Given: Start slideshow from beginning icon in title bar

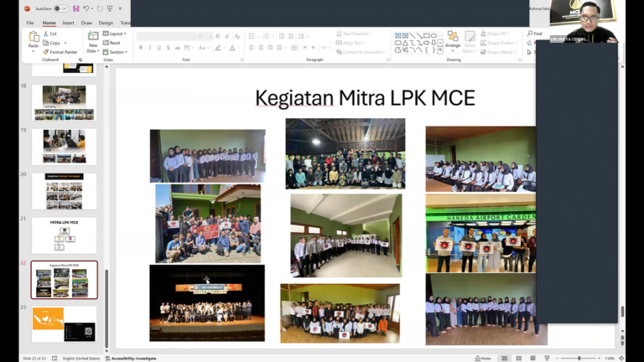Looking at the screenshot, I should coord(110,8).
